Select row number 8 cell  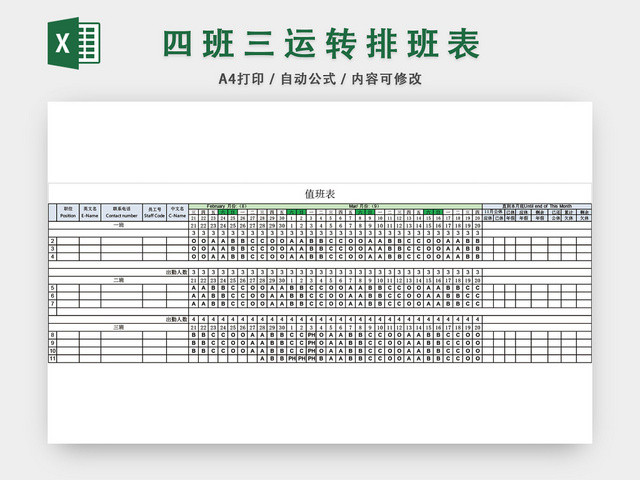coord(52,335)
